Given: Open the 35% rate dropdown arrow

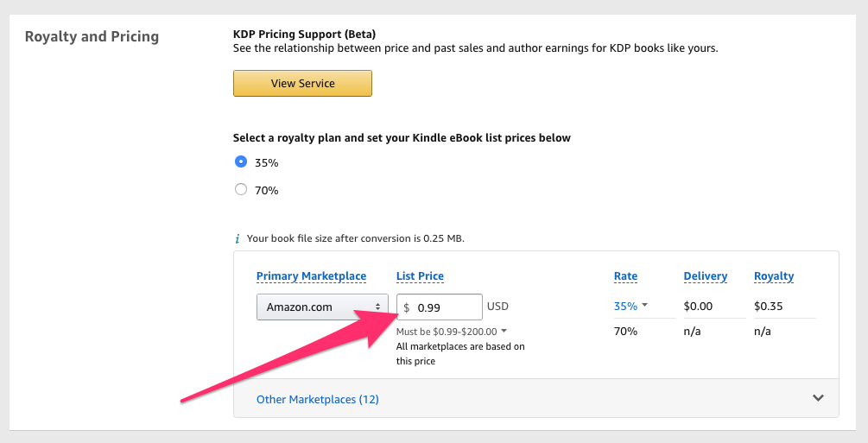Looking at the screenshot, I should coord(645,305).
